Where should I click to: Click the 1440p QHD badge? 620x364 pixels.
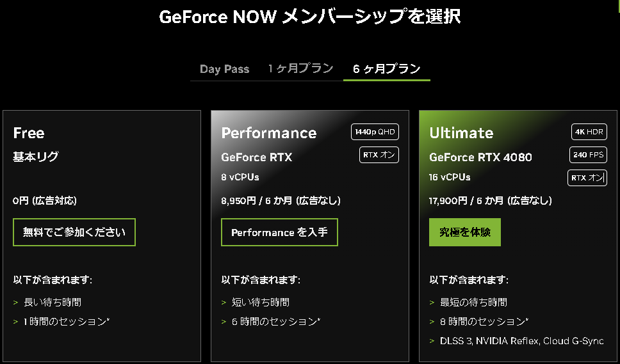pos(375,132)
